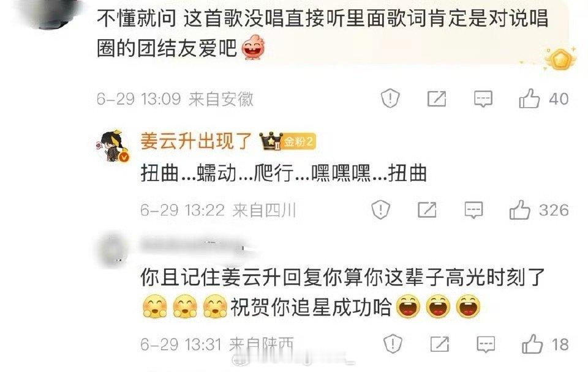The image size is (588, 372).
Task: Share the 13:31 comment from 陕西
Action: tap(440, 344)
